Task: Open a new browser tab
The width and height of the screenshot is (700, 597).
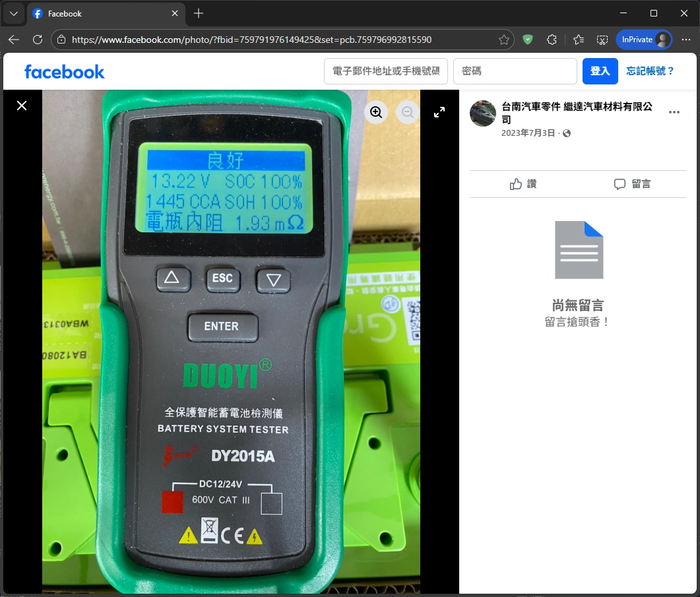Action: point(199,13)
